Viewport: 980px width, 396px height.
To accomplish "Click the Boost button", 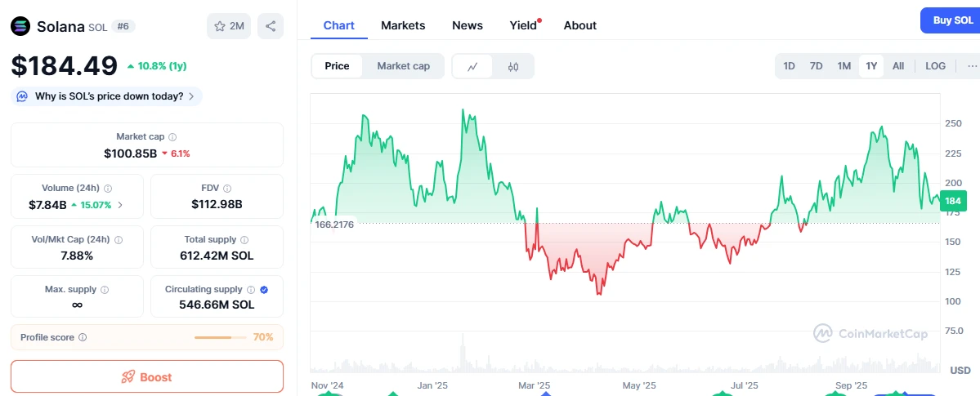I will [147, 376].
